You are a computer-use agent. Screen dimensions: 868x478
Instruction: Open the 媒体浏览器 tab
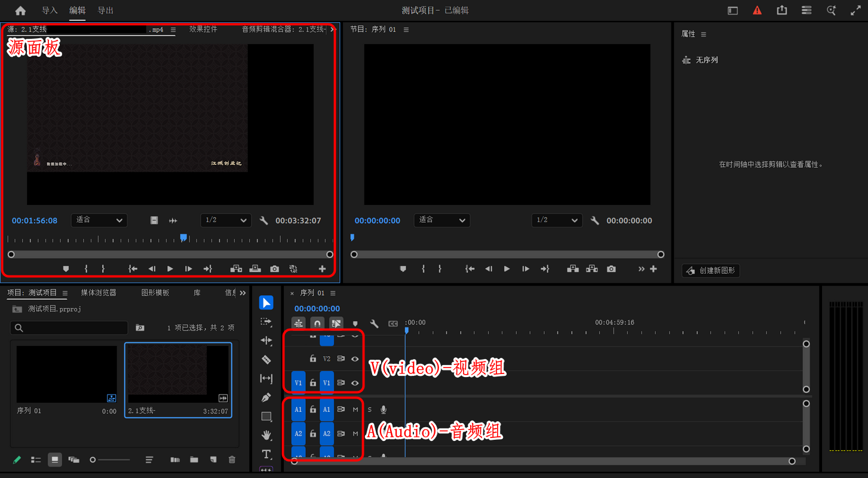pos(99,293)
